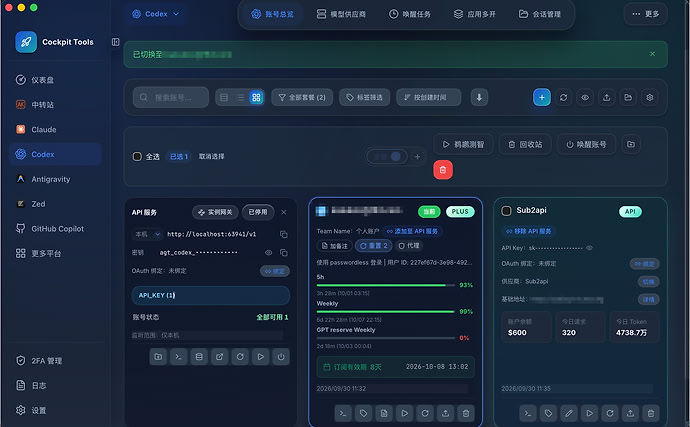This screenshot has width=690, height=427.
Task: Toggle privacy eye icon in top toolbar
Action: point(585,97)
